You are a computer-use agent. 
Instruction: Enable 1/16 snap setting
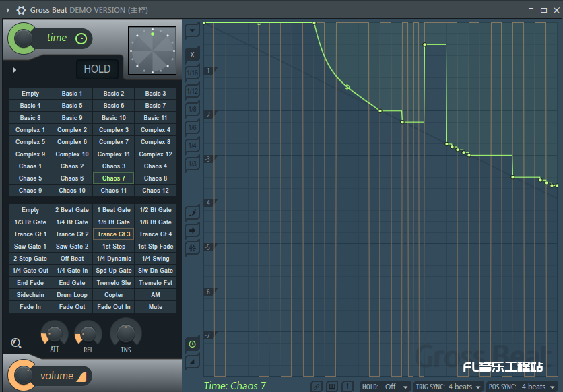point(192,73)
